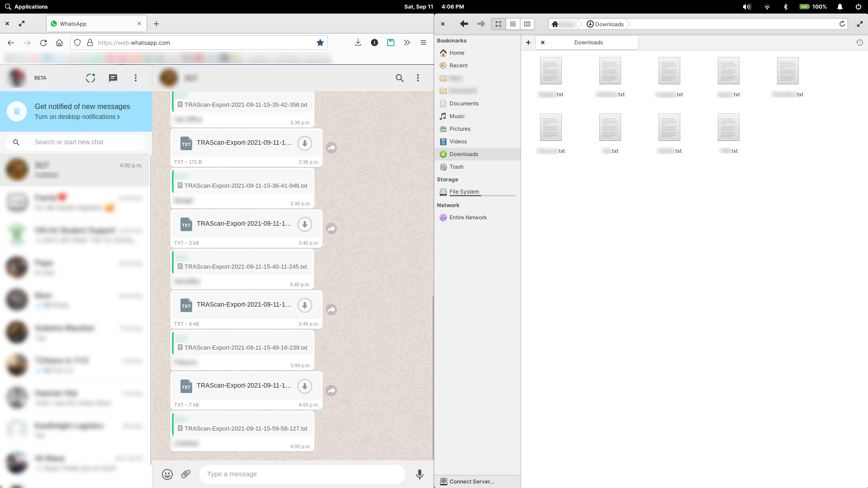This screenshot has height=488, width=868.
Task: Bookmark page with the star icon
Action: [x=320, y=43]
